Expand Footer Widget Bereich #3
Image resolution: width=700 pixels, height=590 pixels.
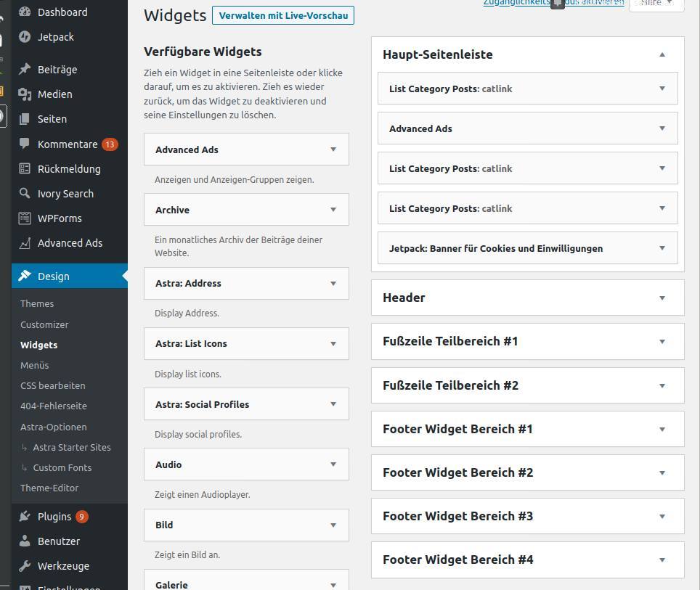click(x=662, y=516)
